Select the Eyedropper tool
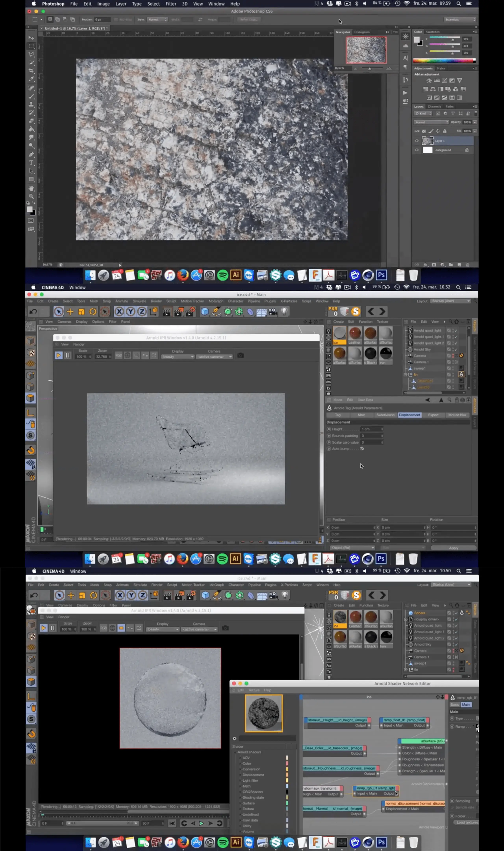The image size is (504, 851). click(x=31, y=79)
